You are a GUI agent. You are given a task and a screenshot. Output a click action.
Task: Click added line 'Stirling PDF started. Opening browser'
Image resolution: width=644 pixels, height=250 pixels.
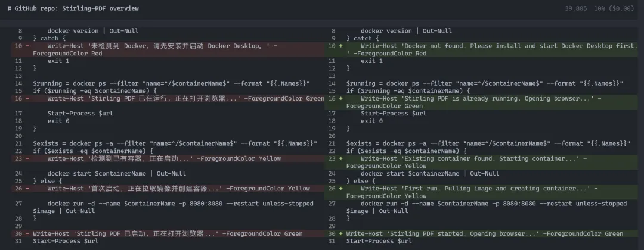481,233
